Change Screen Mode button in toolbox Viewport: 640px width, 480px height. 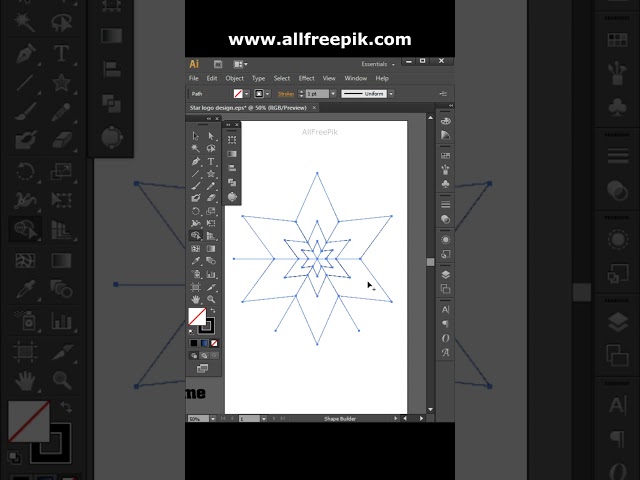202,369
